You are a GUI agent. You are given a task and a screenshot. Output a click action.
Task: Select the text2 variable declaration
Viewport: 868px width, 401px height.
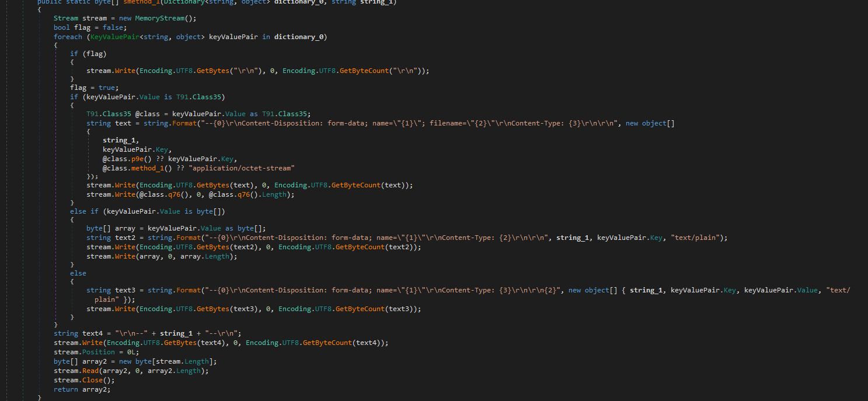[x=125, y=238]
